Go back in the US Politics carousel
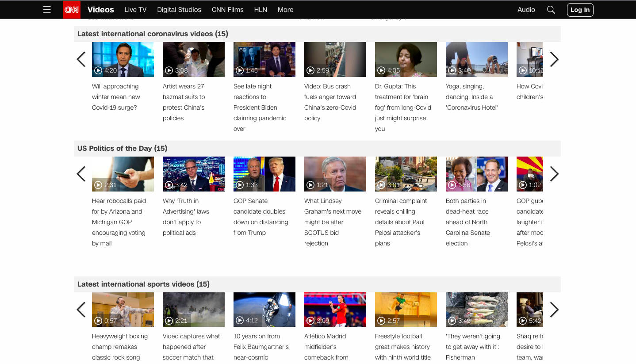636x364 pixels. (81, 174)
